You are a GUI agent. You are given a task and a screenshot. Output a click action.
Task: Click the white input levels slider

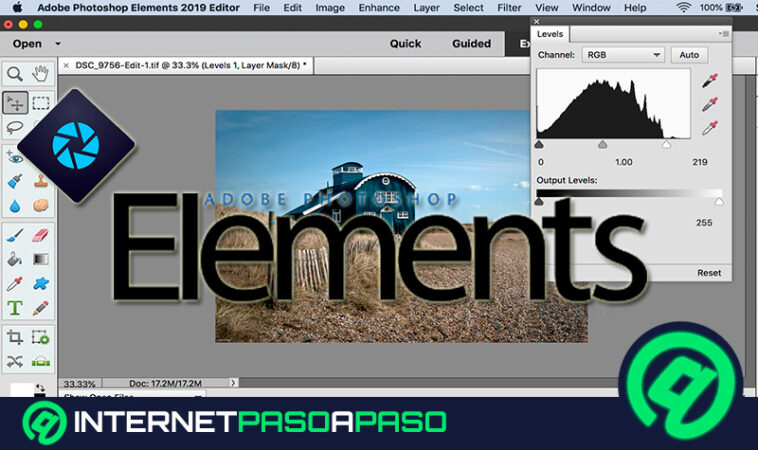[x=666, y=145]
